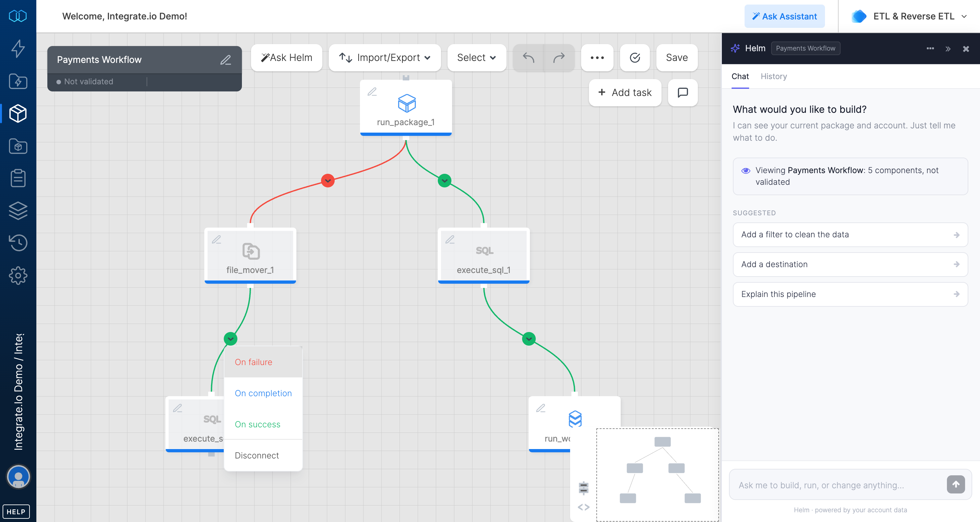Click the validate checkmark circle icon

pyautogui.click(x=635, y=58)
